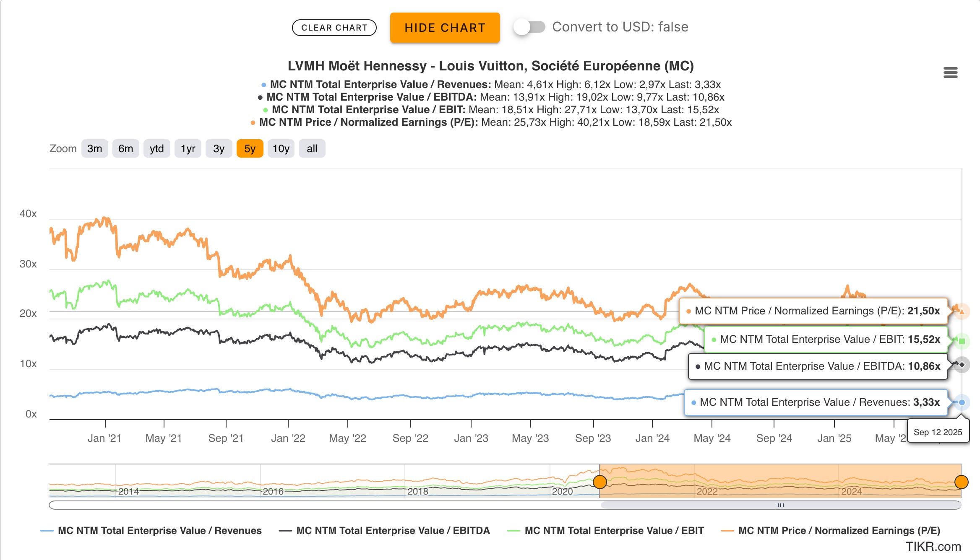The image size is (980, 560).
Task: Click left orange navigator range handle
Action: 600,482
